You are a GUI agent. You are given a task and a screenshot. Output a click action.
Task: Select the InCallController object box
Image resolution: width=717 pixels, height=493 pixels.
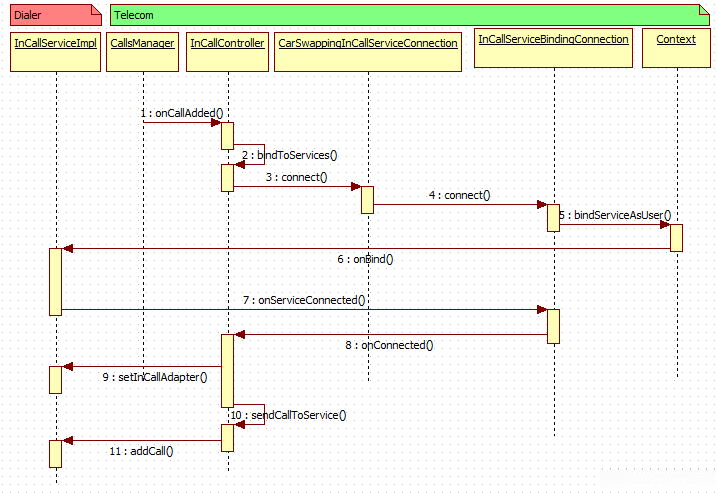click(x=227, y=52)
